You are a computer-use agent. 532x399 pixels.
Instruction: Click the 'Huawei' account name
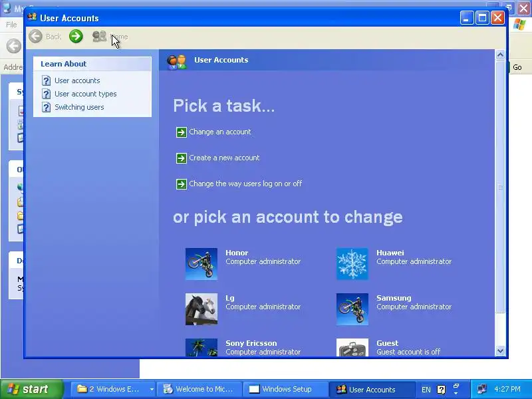click(x=390, y=253)
